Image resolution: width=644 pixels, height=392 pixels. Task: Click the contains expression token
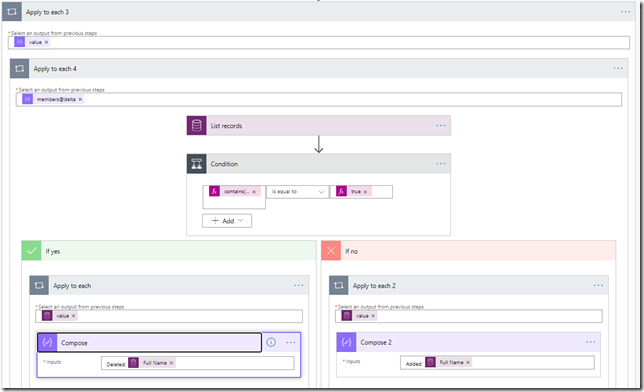click(x=235, y=191)
